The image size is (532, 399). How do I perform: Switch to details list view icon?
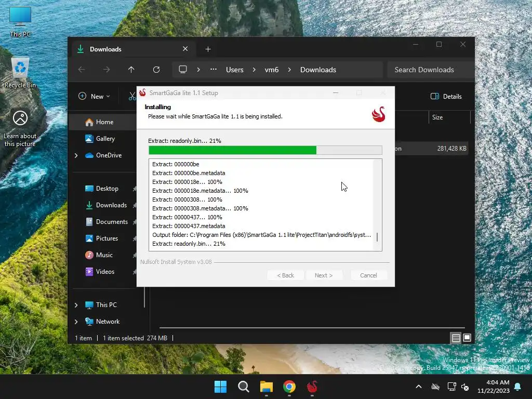pos(456,338)
